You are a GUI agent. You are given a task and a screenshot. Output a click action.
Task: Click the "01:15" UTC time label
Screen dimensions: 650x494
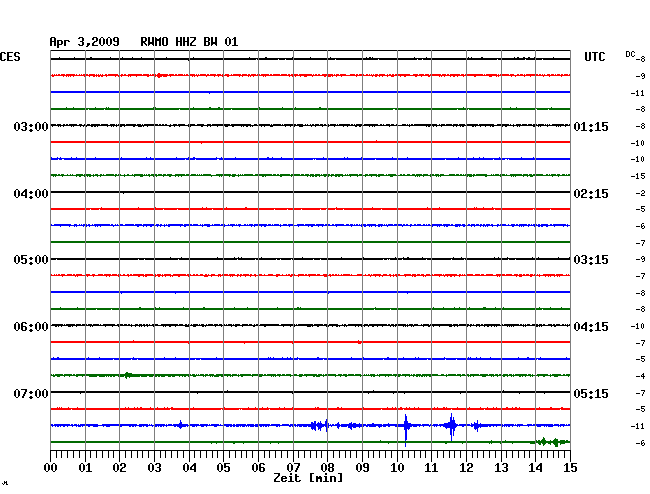coord(591,126)
